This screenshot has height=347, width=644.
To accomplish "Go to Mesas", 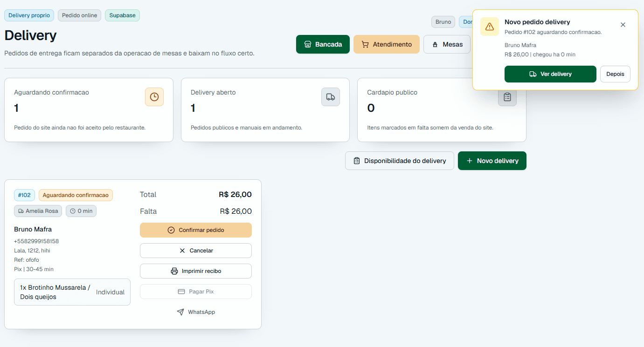I will pos(447,44).
